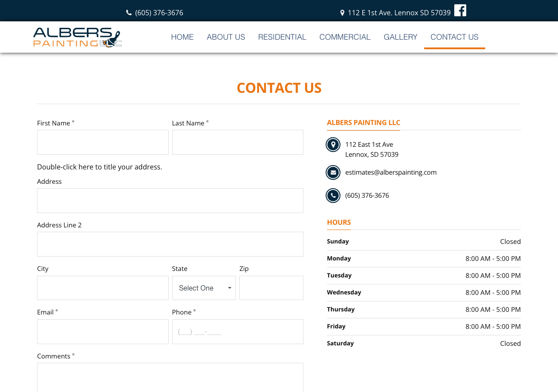Click the Albers Painting LLC logo

coord(78,37)
